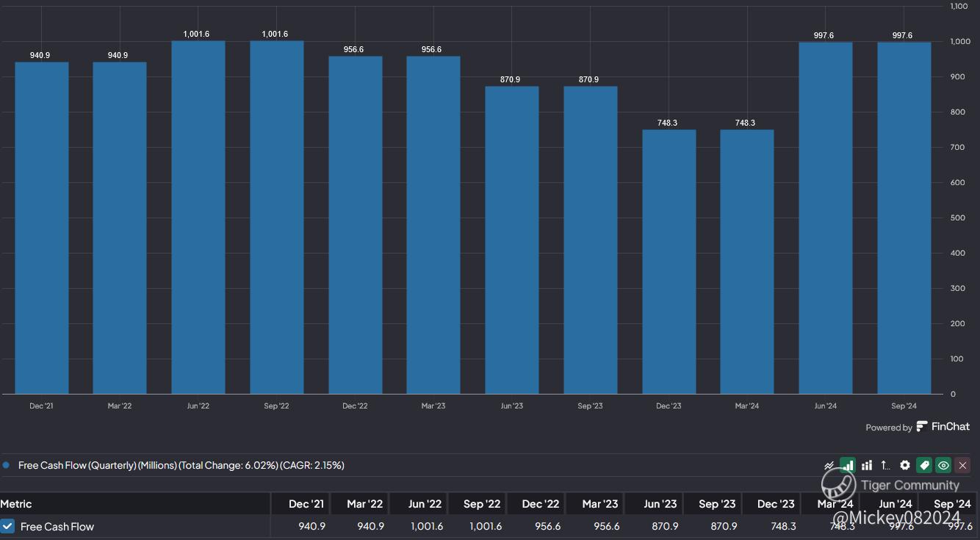Viewport: 980px width, 540px height.
Task: Click the Sep '24 bar in the chart
Action: (x=904, y=218)
